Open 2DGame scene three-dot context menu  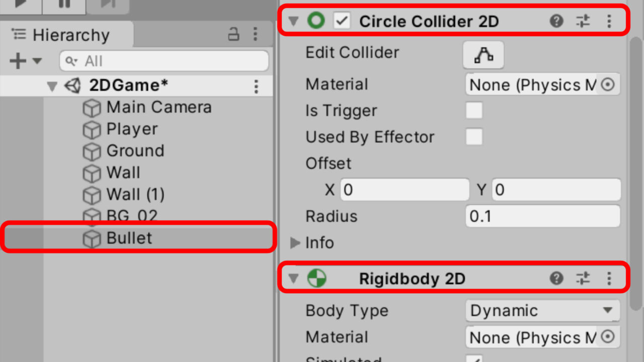click(256, 86)
